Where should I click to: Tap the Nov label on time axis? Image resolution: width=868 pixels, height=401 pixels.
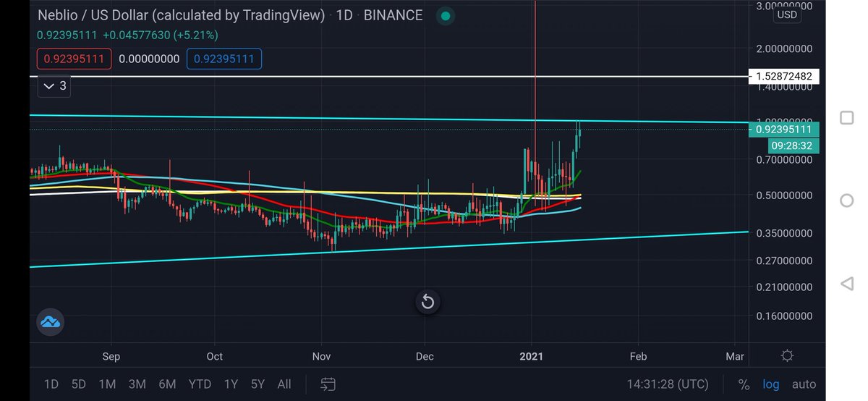pos(321,356)
